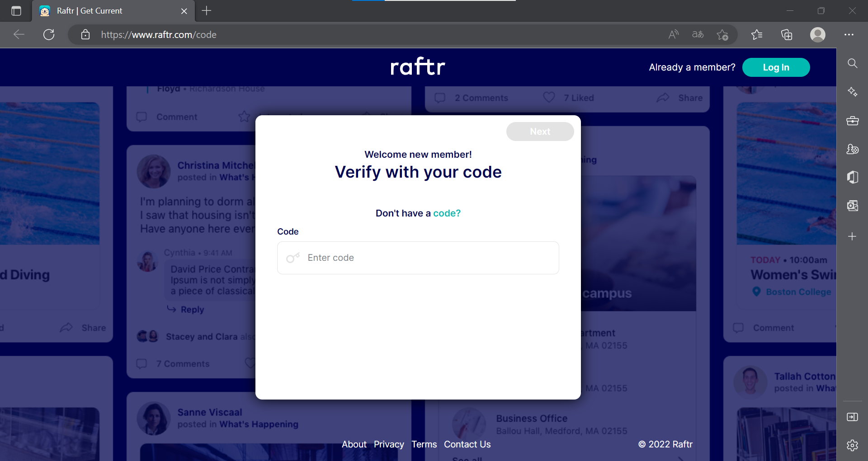Open the Tools briefcase icon in sidebar

(x=852, y=121)
